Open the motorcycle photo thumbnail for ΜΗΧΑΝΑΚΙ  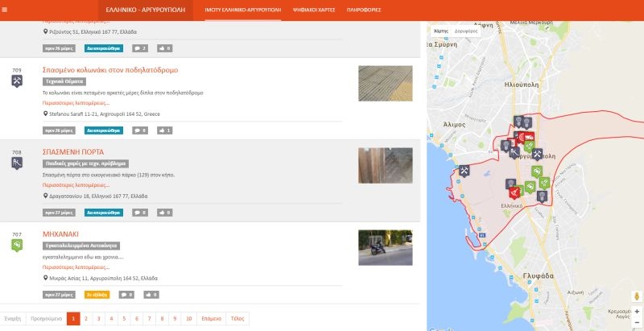386,247
